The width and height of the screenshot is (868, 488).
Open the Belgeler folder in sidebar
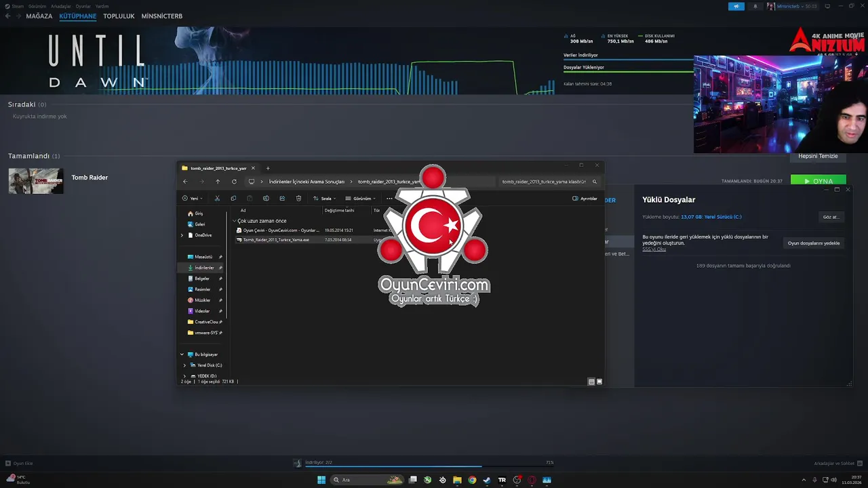(202, 279)
